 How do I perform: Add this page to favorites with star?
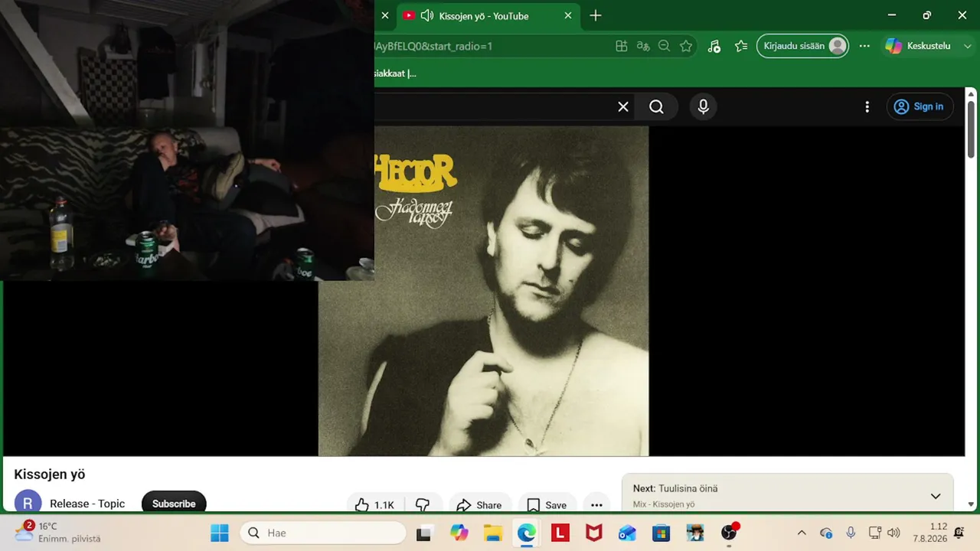[686, 46]
